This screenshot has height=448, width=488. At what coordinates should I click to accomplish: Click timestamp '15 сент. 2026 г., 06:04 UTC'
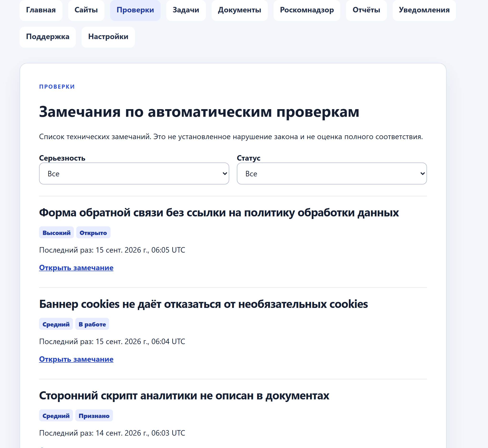click(140, 341)
